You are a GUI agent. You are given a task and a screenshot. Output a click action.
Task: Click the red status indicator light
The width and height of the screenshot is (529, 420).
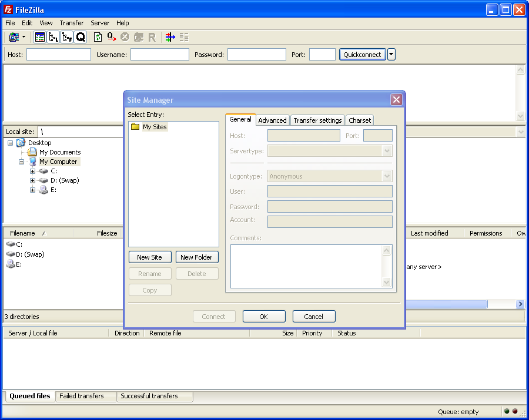(x=515, y=411)
